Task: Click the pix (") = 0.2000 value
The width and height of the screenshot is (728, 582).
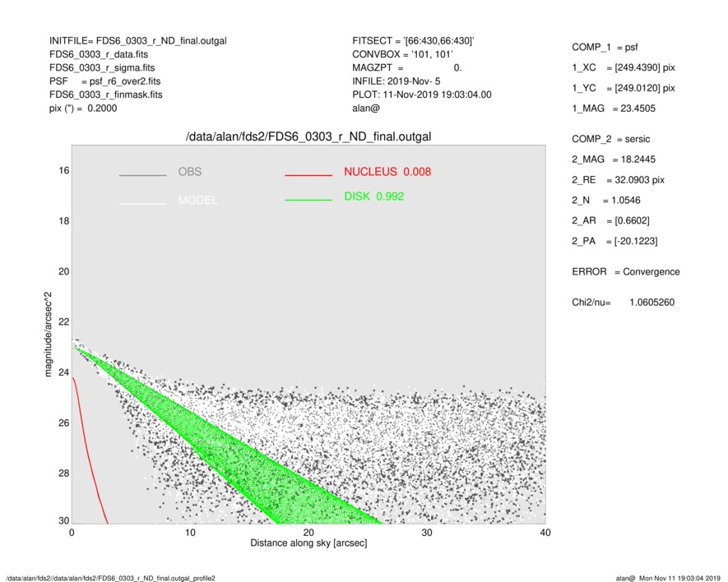Action: tap(83, 109)
